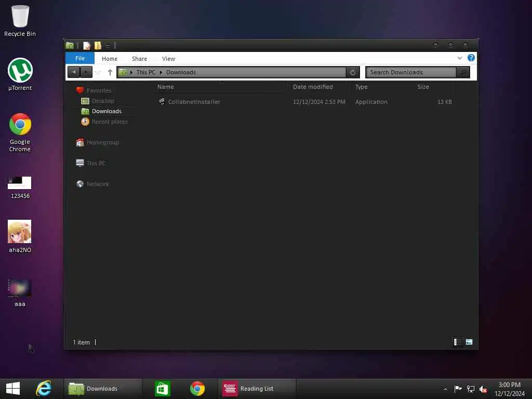Open Customize Quick Access Toolbar dropdown
Viewport: 532px width, 399px height.
(x=108, y=46)
